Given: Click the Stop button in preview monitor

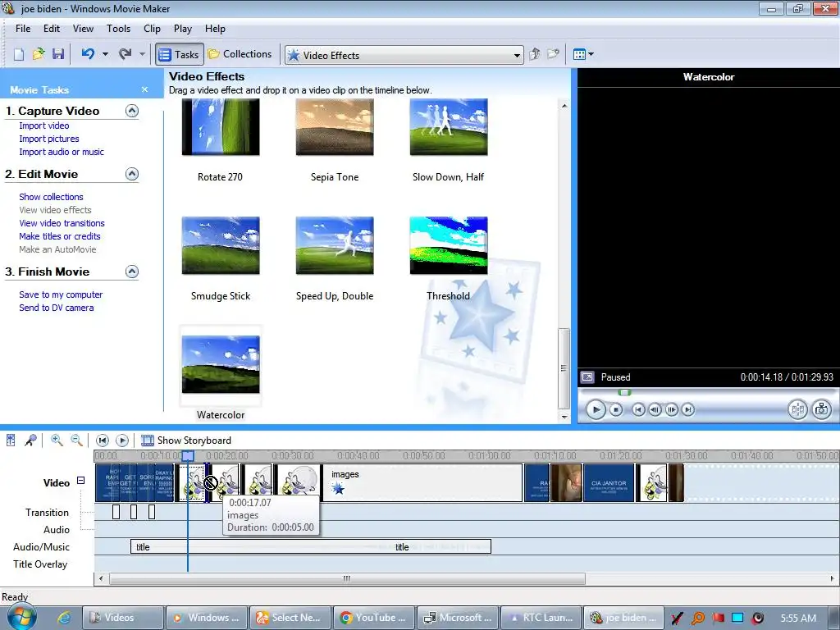Looking at the screenshot, I should [x=616, y=410].
